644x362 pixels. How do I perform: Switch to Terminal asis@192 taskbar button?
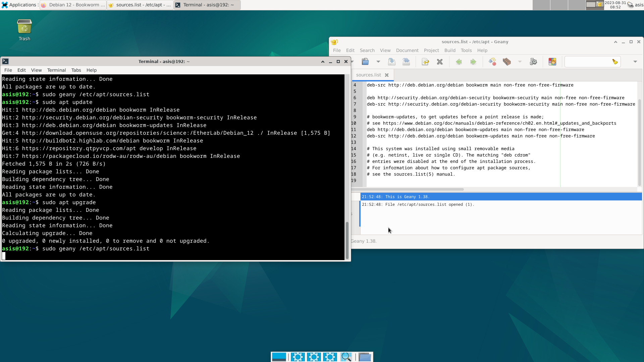click(207, 5)
